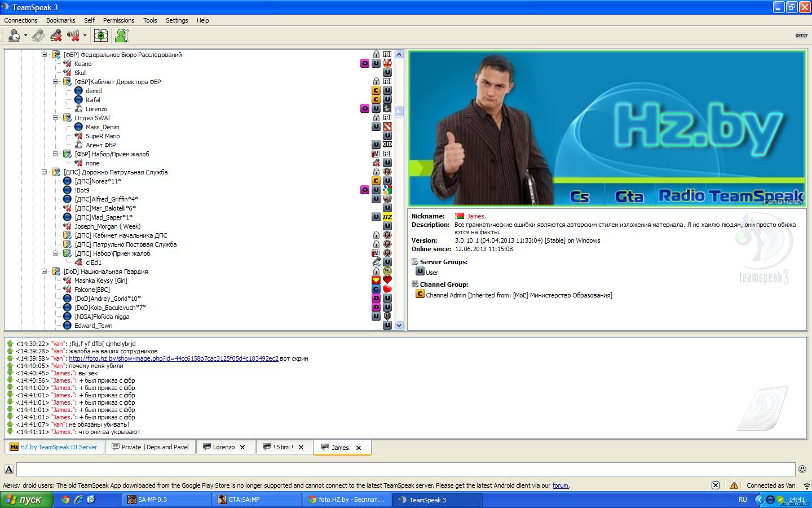Dismiss the news bar with X button

[x=715, y=485]
